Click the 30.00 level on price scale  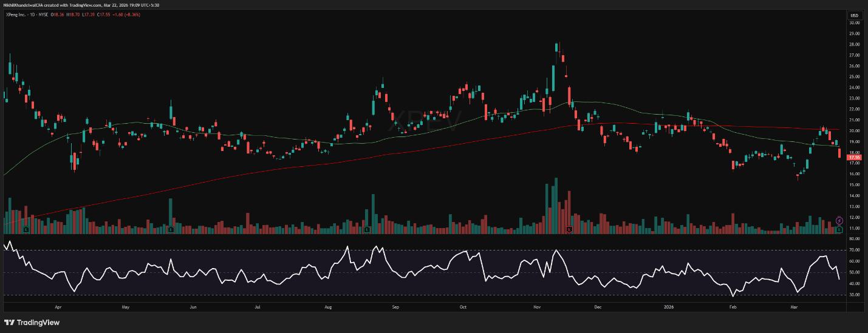tap(854, 23)
